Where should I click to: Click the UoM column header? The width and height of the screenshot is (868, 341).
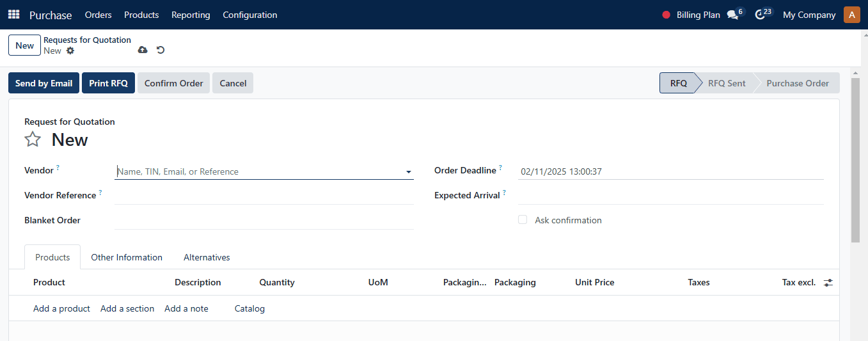(x=378, y=282)
